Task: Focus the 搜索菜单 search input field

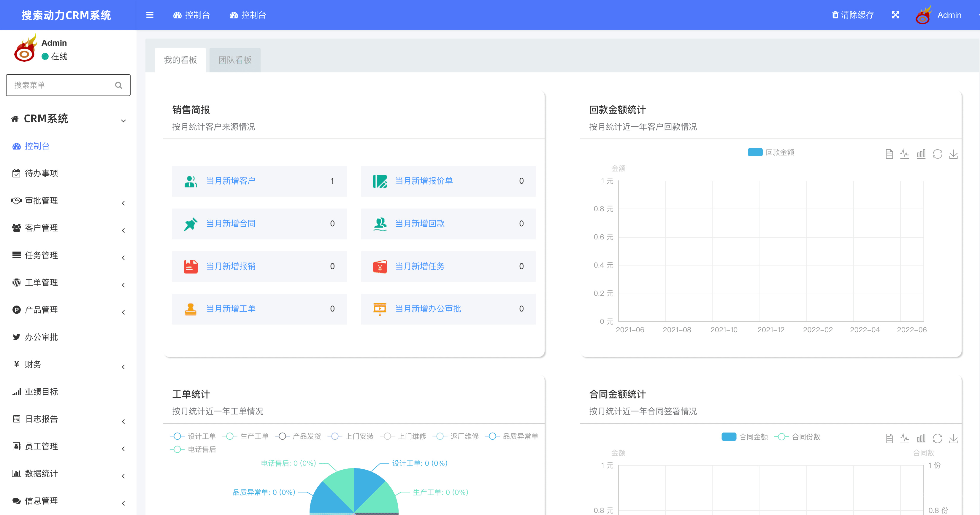Action: (68, 85)
